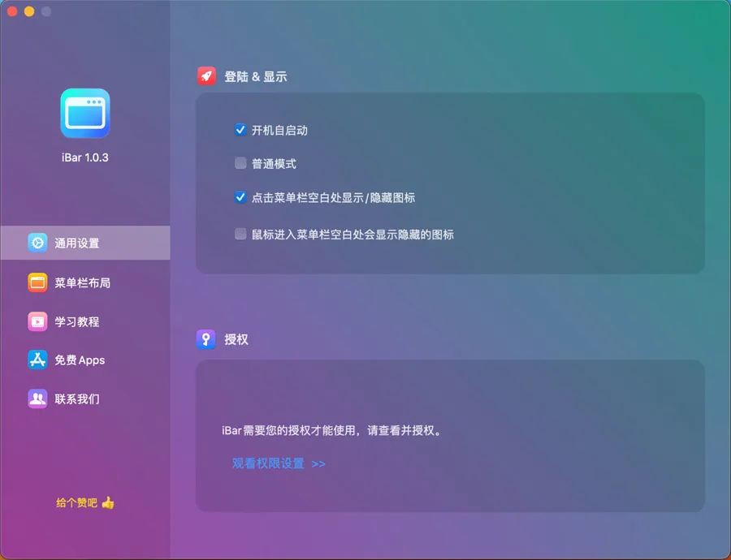Image resolution: width=731 pixels, height=560 pixels.
Task: Click the thumbs-up emoji in the sidebar
Action: 108,503
